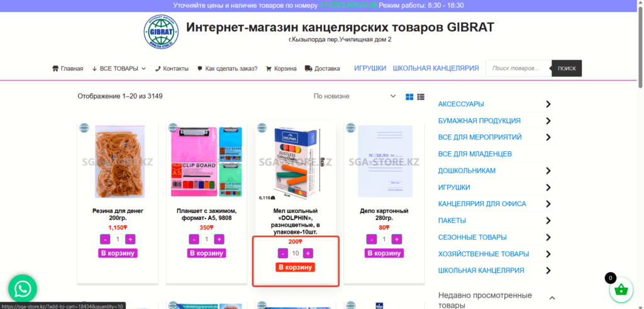Click the 1,150₸ price text
This screenshot has height=309, width=644.
(x=118, y=228)
